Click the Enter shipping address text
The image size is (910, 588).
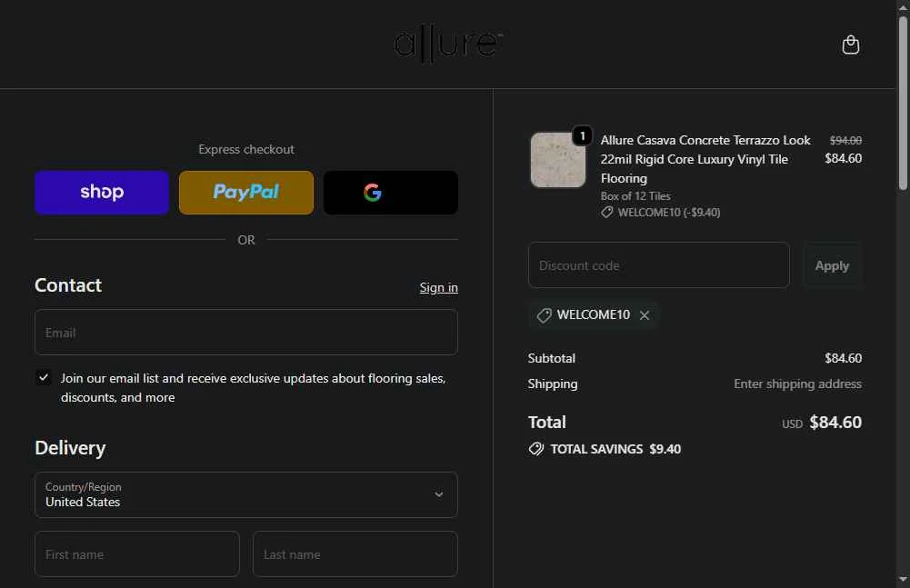797,384
